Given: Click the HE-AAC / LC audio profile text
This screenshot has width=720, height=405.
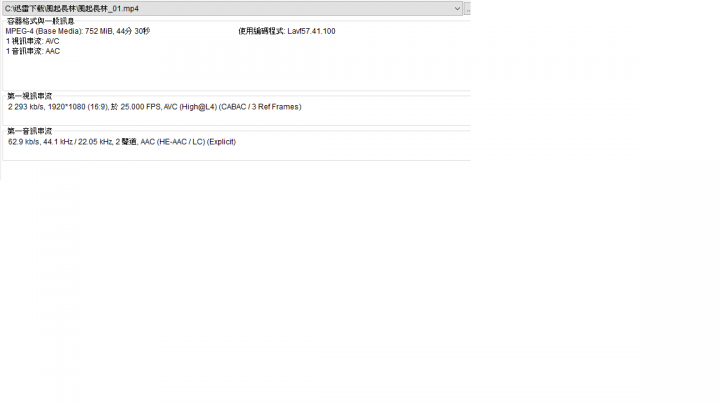Looking at the screenshot, I should [181, 141].
